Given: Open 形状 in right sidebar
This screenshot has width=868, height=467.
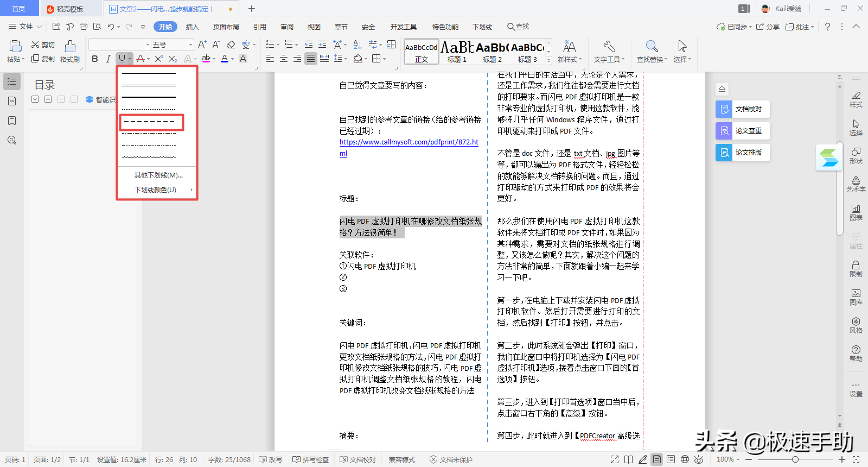Looking at the screenshot, I should pyautogui.click(x=856, y=156).
